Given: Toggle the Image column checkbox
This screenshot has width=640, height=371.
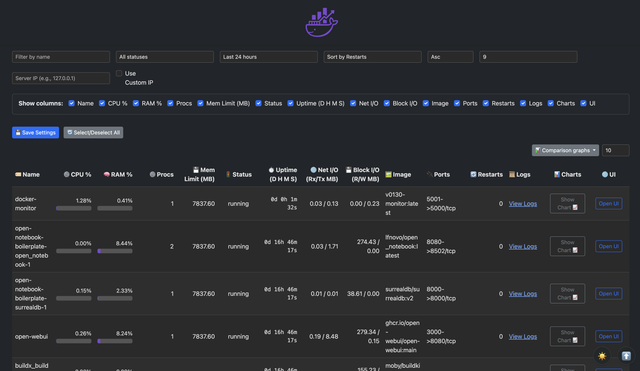Looking at the screenshot, I should point(426,103).
